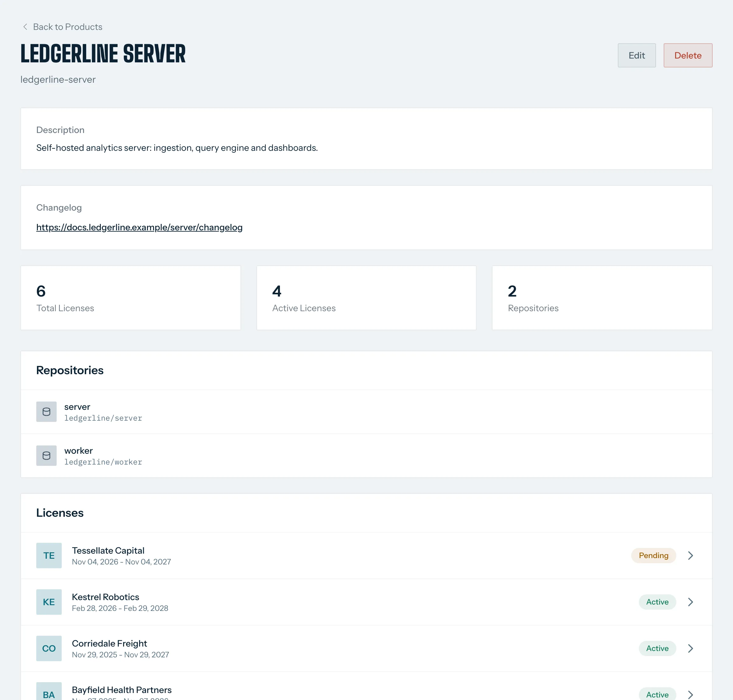Click the Active Licenses stat card
Screen dimensions: 733x700
point(366,298)
